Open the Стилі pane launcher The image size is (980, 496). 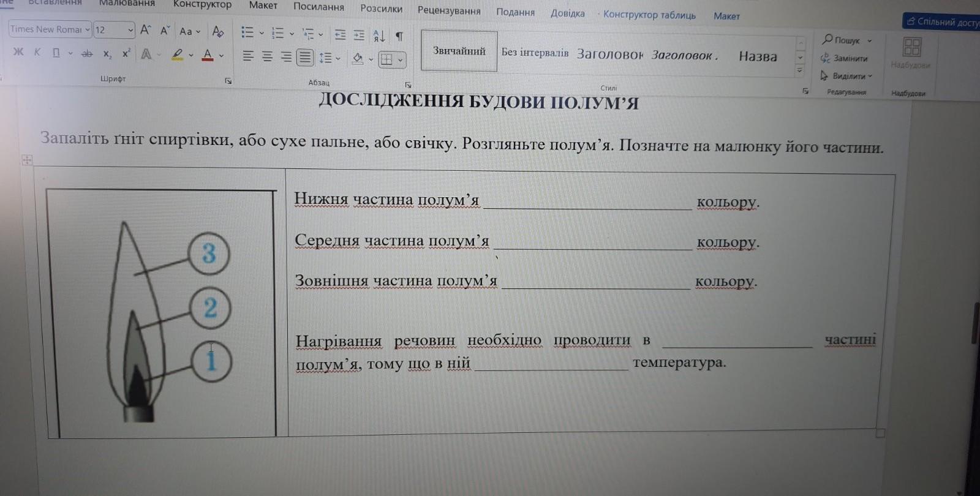[806, 91]
